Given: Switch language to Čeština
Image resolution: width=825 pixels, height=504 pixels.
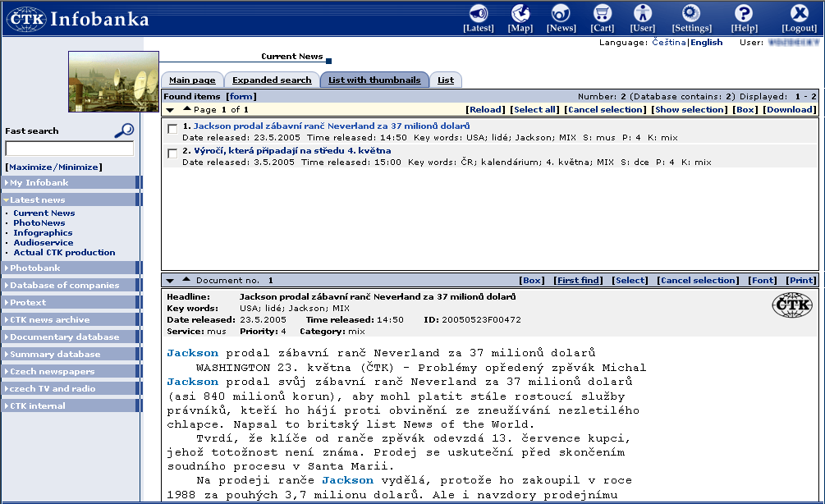Looking at the screenshot, I should (x=668, y=42).
